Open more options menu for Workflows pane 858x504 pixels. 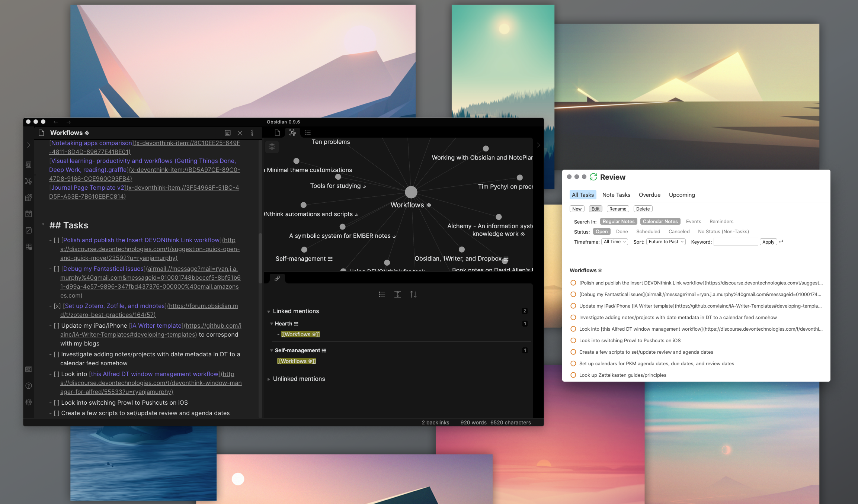point(252,133)
